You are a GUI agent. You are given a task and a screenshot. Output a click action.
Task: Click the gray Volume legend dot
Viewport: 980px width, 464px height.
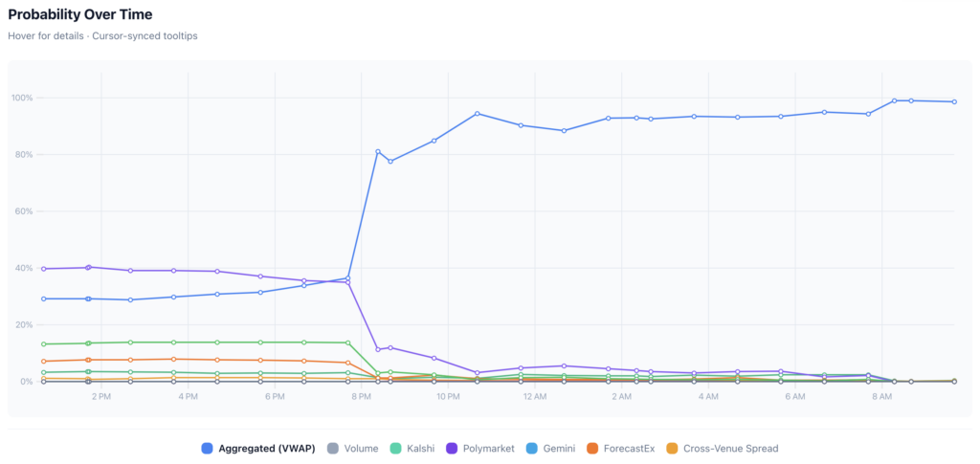coord(333,448)
